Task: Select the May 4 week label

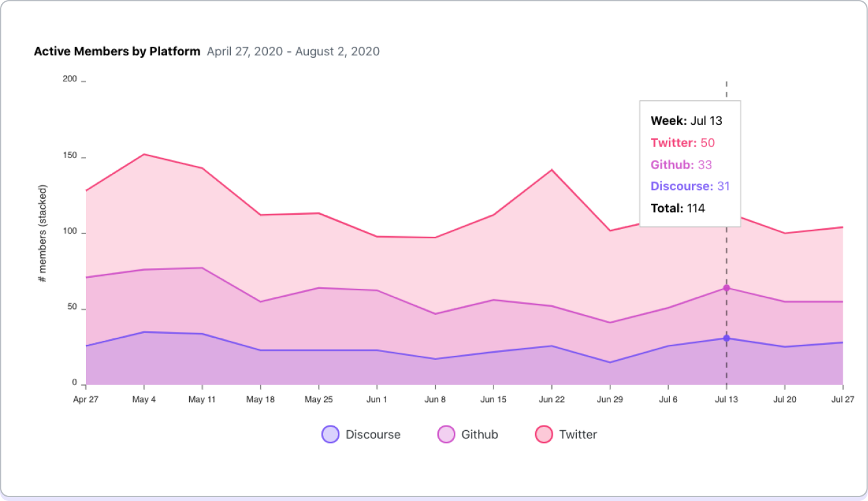Action: 144,399
